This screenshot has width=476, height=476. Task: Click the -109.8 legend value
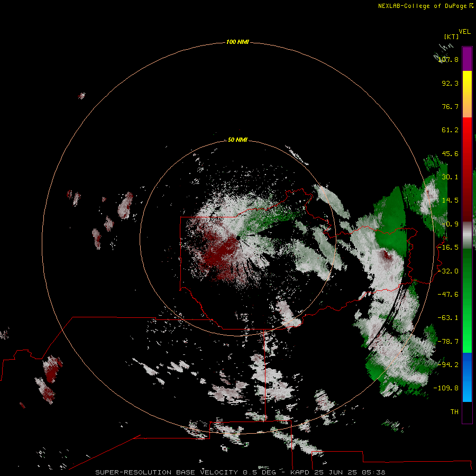(446, 388)
